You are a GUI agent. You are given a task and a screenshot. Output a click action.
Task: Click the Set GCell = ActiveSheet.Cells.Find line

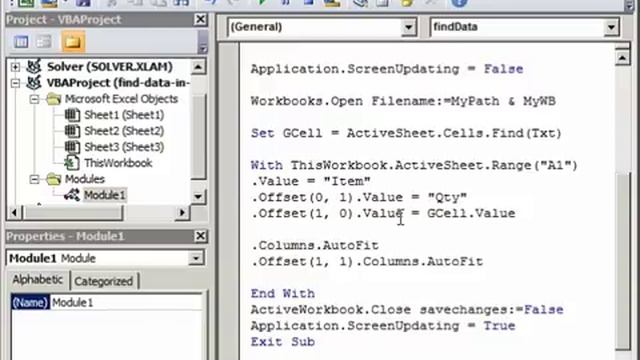pos(406,133)
